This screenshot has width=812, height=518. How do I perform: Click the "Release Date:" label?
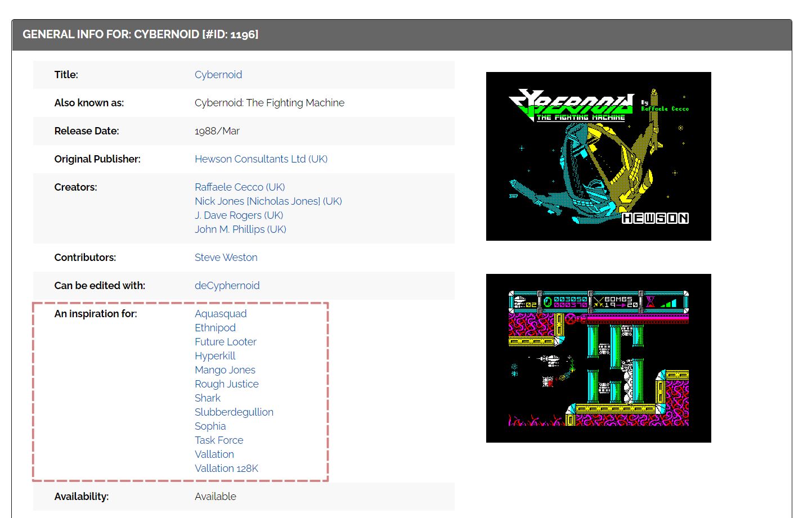(x=87, y=131)
